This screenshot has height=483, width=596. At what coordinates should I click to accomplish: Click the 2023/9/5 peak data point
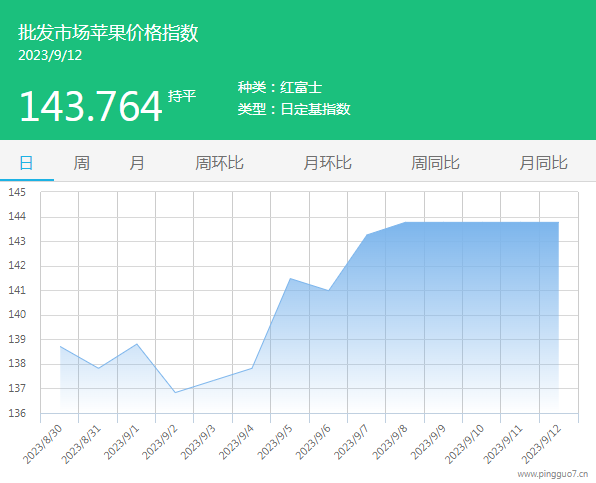click(290, 279)
